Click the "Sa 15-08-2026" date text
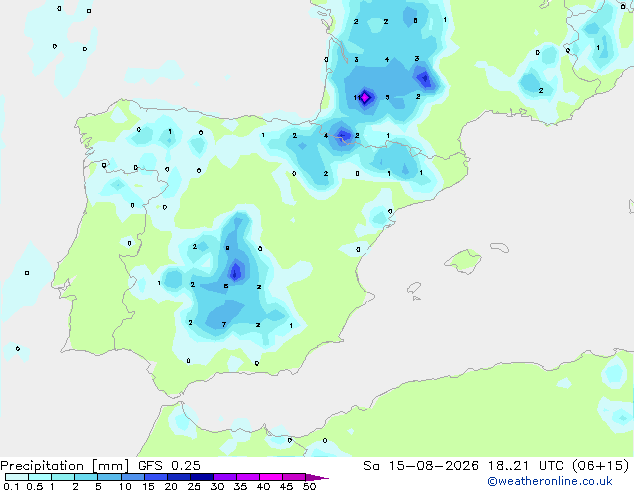The image size is (634, 490). [x=421, y=466]
